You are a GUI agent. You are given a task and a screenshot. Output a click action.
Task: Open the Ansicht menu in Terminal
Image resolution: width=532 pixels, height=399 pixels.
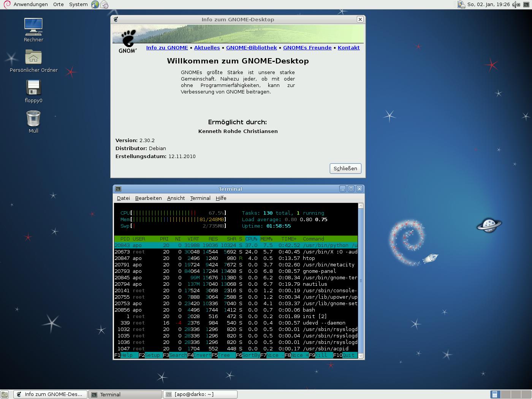tap(176, 198)
